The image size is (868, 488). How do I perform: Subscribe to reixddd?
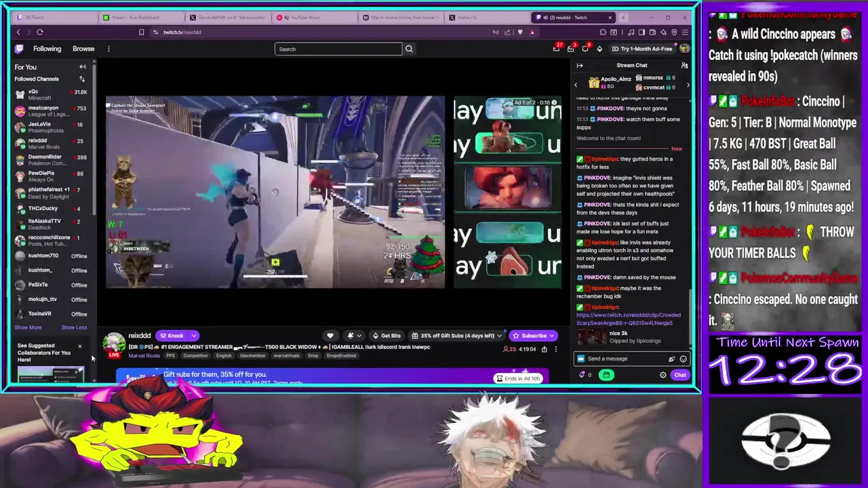click(x=530, y=335)
